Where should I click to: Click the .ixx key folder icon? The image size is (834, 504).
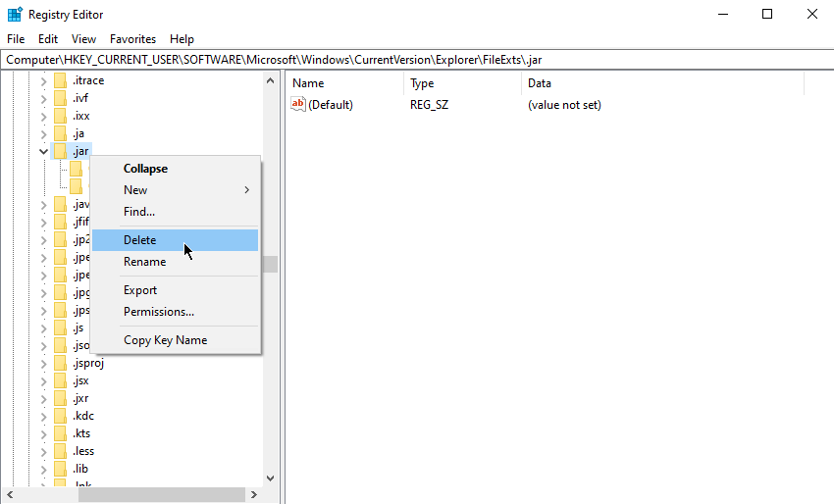[x=60, y=116]
